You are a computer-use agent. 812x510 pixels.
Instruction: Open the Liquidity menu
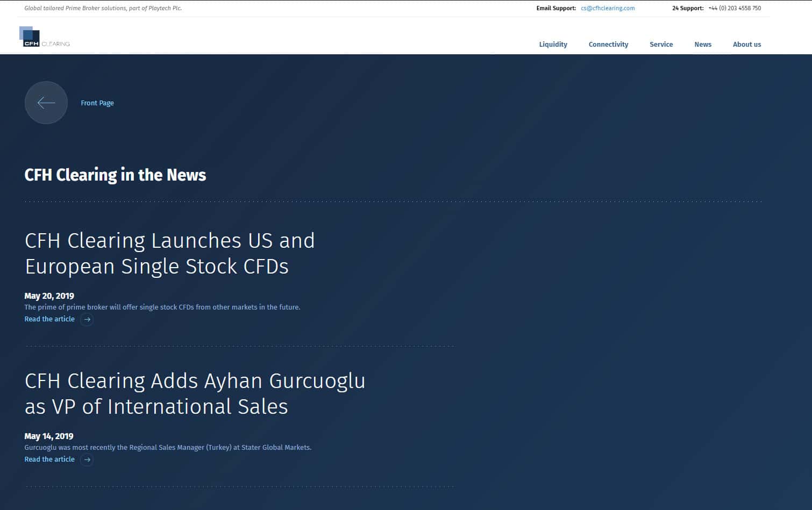[x=553, y=45]
